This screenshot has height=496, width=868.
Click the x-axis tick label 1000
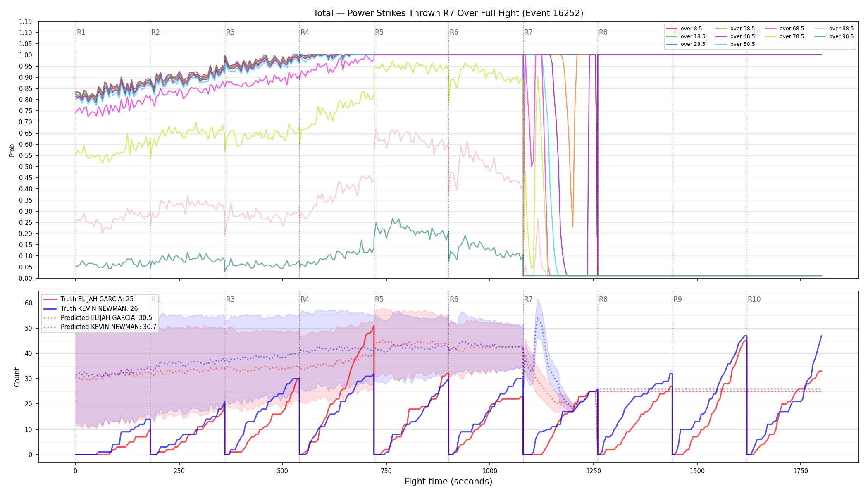pos(490,471)
